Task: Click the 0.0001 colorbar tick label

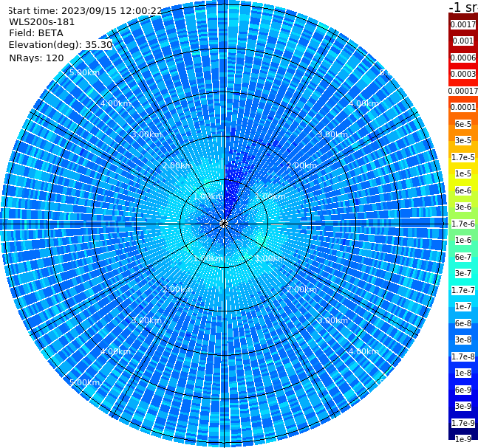Action: coord(463,107)
